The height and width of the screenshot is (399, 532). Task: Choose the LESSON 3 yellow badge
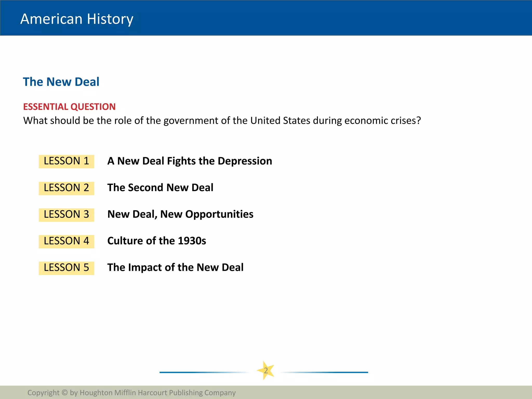click(66, 215)
